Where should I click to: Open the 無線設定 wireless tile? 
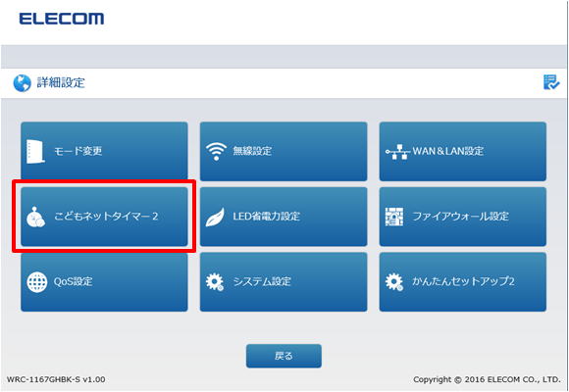[x=284, y=151]
